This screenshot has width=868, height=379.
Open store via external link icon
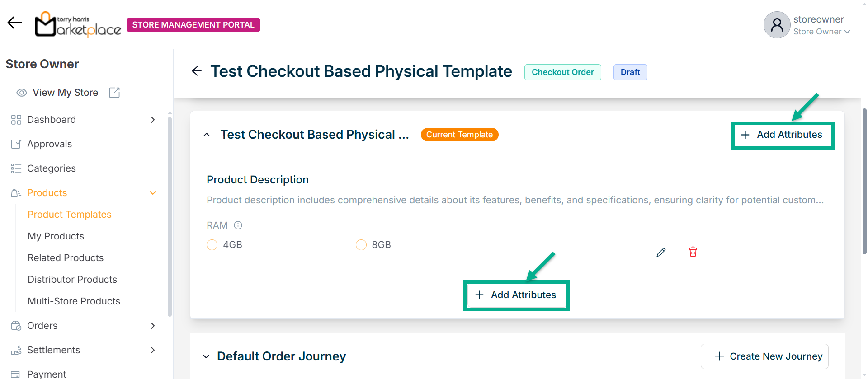click(114, 93)
